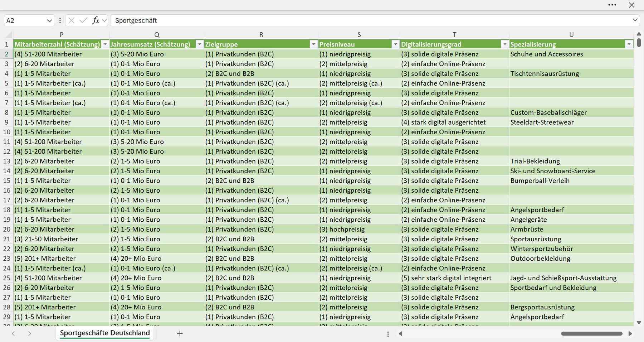
Task: Click the formula bar showing Sportgeschäft
Action: [370, 20]
